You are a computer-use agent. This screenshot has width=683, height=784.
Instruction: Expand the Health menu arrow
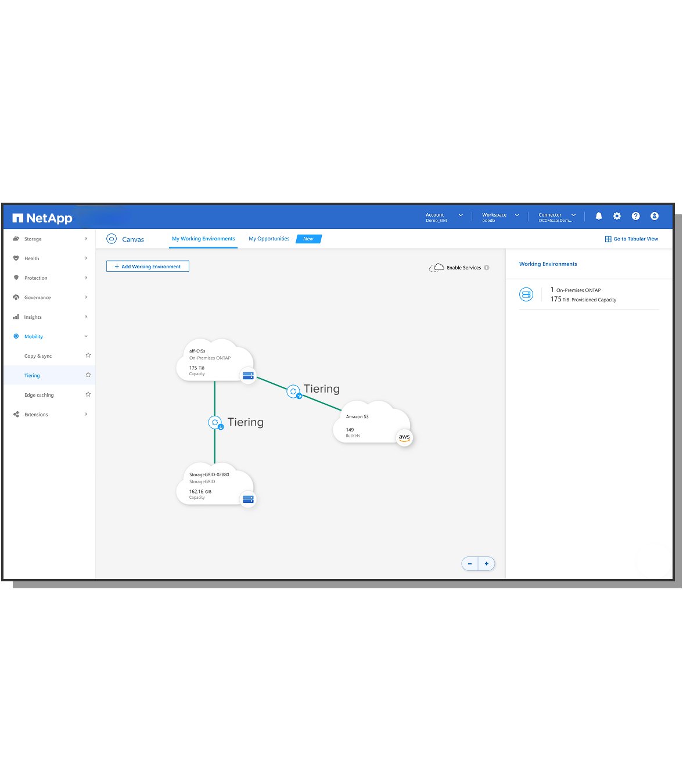pyautogui.click(x=86, y=258)
